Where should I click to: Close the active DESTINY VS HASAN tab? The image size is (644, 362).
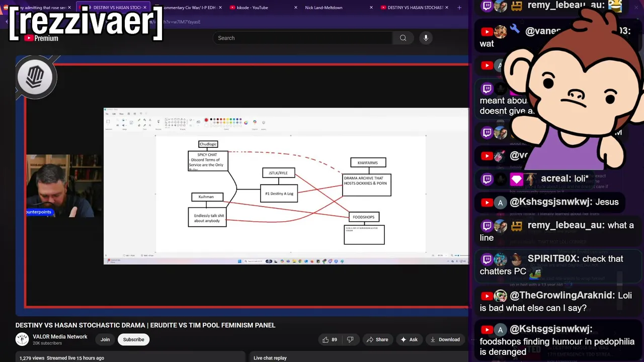(146, 8)
